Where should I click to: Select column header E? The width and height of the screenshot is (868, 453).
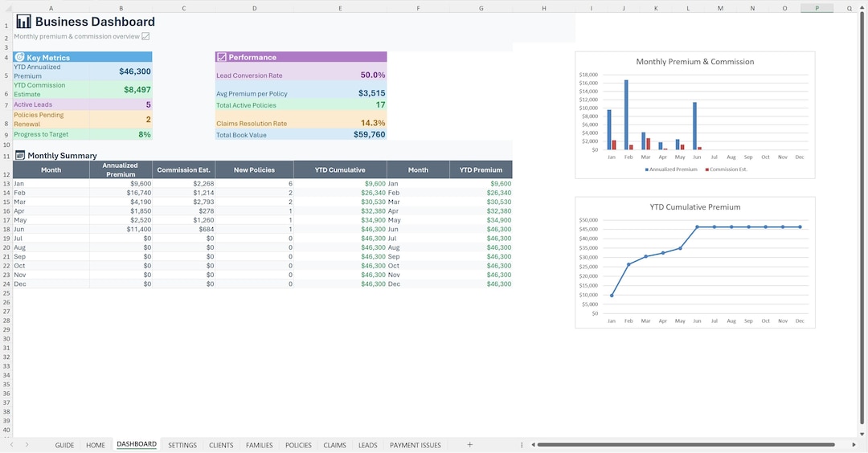pos(340,8)
